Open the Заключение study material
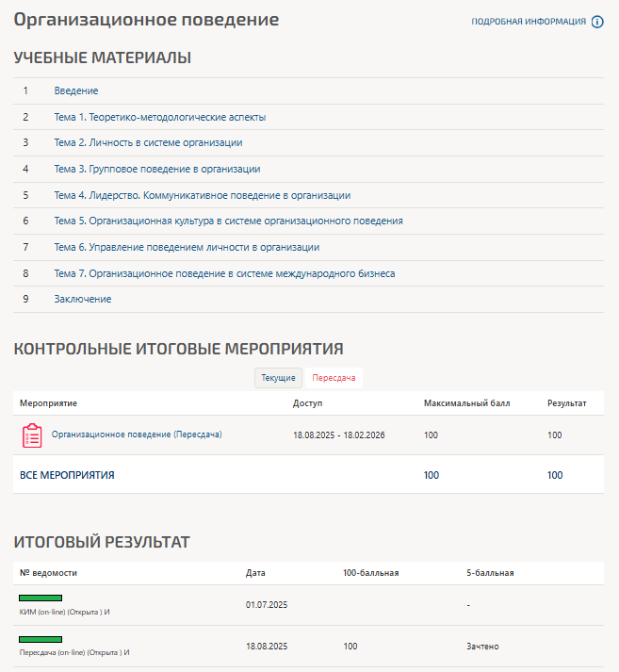The width and height of the screenshot is (619, 672). (x=83, y=299)
